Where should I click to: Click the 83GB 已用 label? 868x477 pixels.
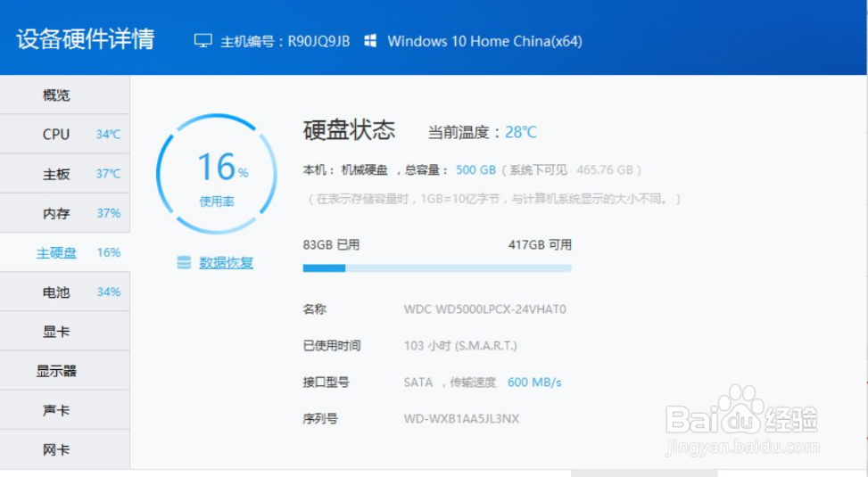pos(331,244)
